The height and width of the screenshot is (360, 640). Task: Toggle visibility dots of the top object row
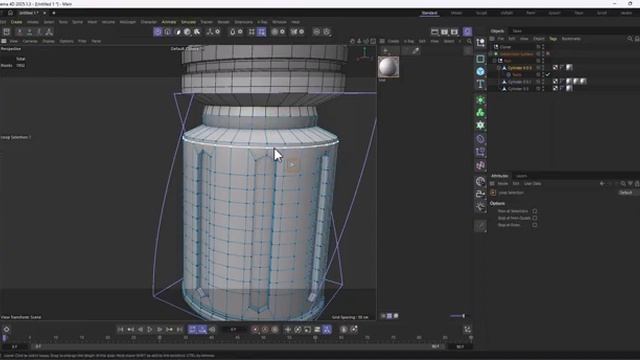point(543,47)
